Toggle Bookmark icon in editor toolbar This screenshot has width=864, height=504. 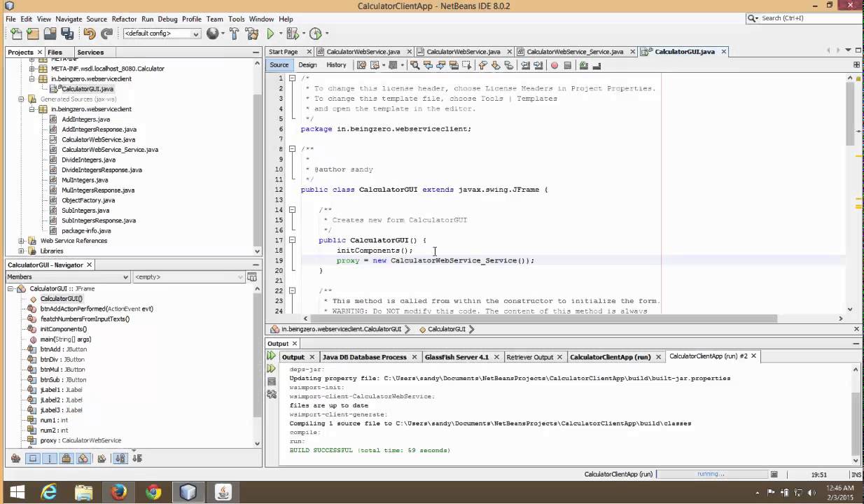click(509, 65)
